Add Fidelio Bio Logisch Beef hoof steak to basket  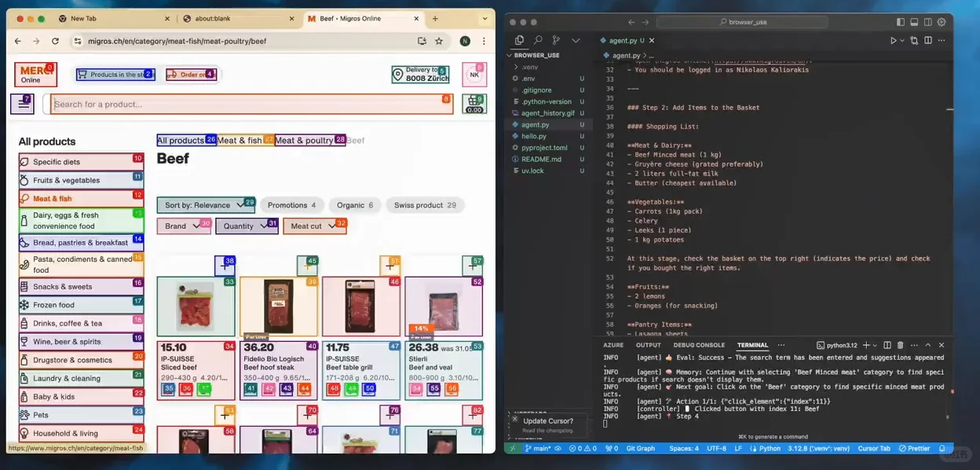click(x=307, y=266)
